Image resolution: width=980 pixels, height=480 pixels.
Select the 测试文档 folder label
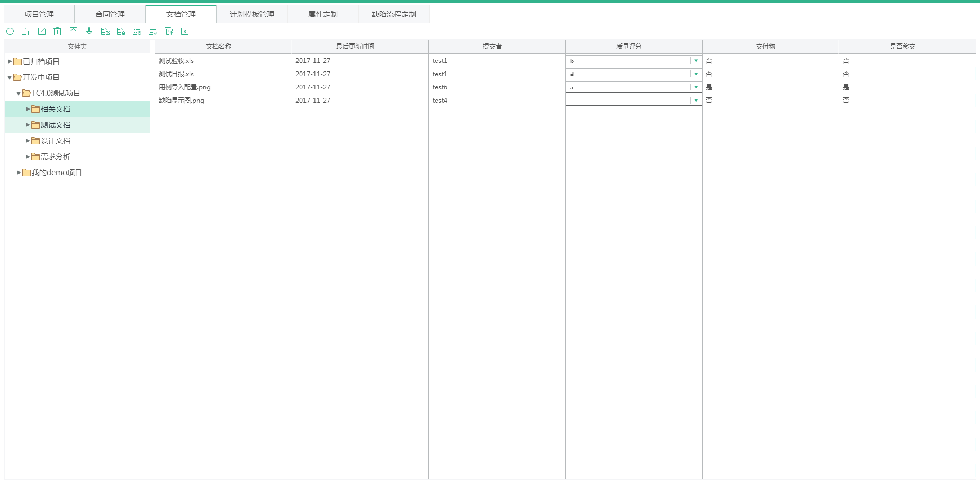click(56, 125)
